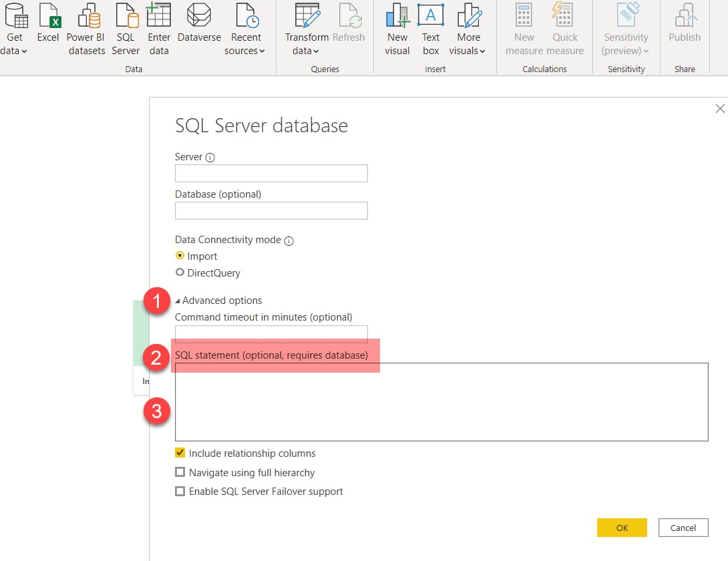The width and height of the screenshot is (728, 561).
Task: Uncheck Include relationship columns
Action: [180, 452]
